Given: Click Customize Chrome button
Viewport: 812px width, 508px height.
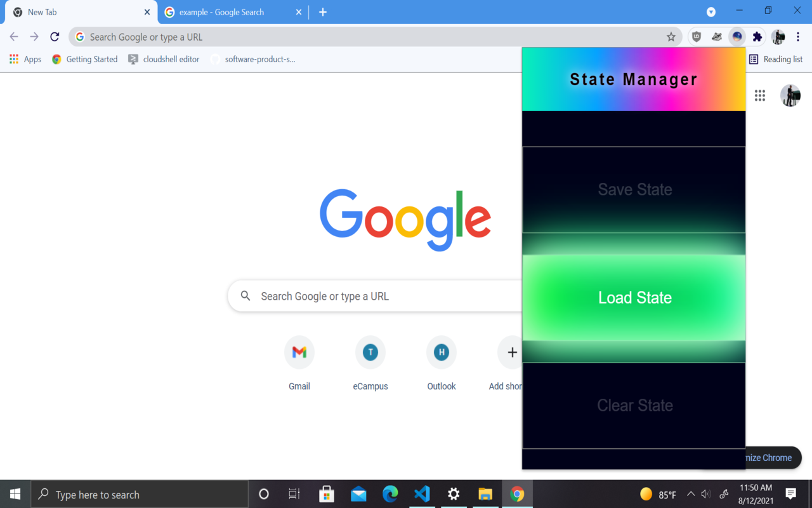Looking at the screenshot, I should pyautogui.click(x=773, y=458).
